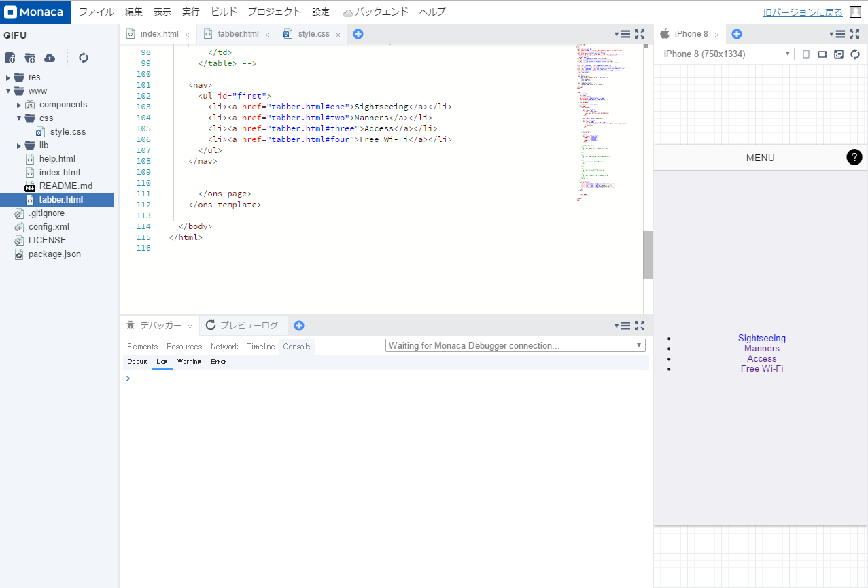Viewport: 868px width, 588px height.
Task: Click the user account avatar icon
Action: 855,12
